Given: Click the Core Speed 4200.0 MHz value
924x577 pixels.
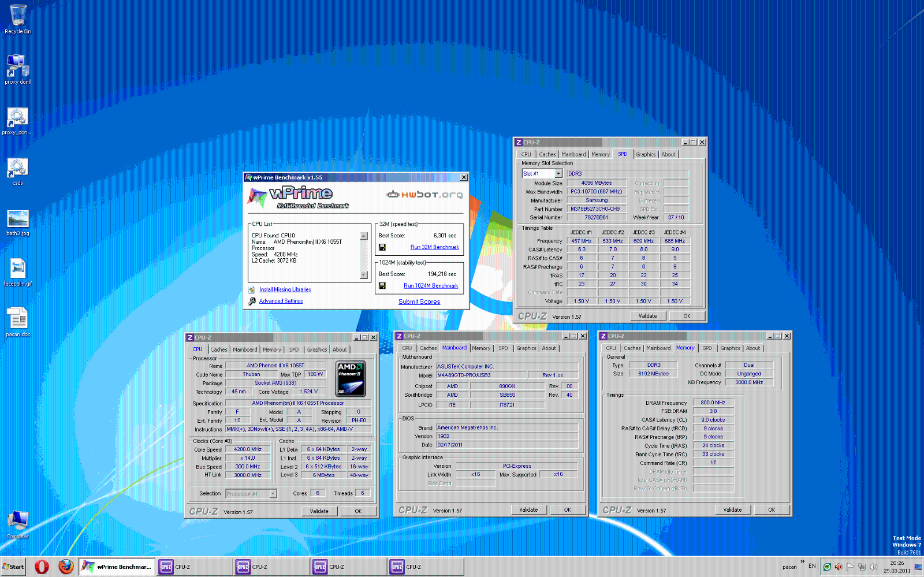Looking at the screenshot, I should 247,449.
